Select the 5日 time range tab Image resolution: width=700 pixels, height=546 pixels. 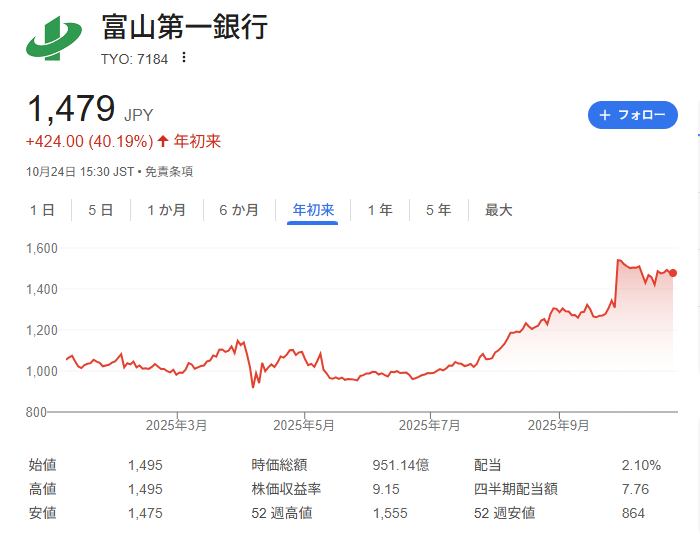[x=100, y=210]
